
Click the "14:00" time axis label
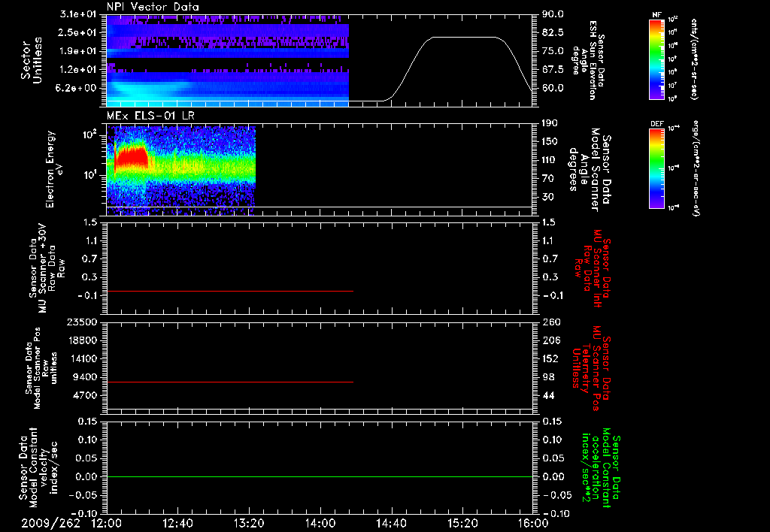tap(320, 523)
